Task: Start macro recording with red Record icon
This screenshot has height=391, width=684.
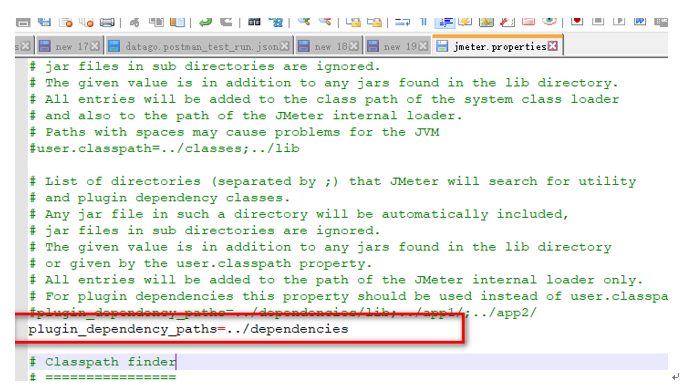Action: [x=577, y=22]
